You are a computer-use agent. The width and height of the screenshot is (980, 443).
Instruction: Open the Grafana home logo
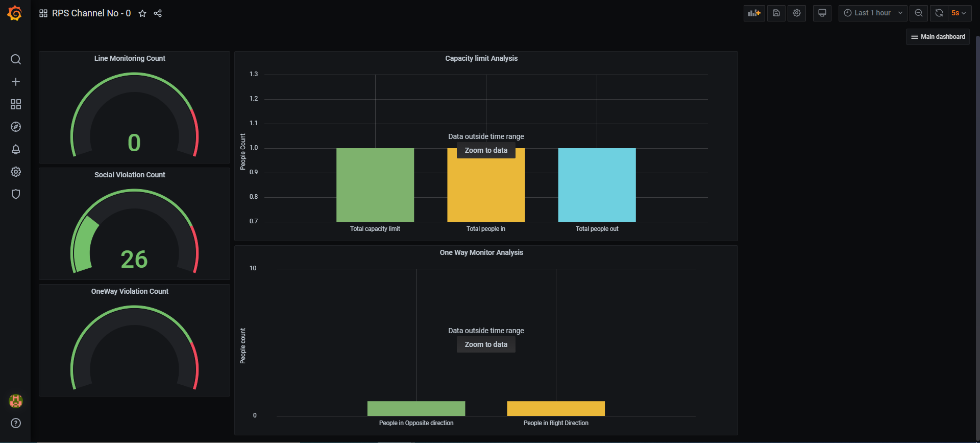coord(15,13)
